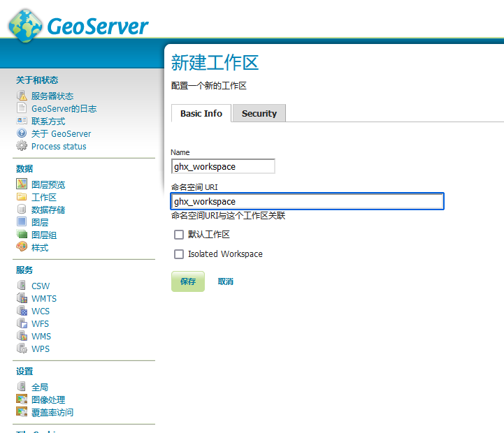Click the 取消 cancel link

tap(225, 281)
